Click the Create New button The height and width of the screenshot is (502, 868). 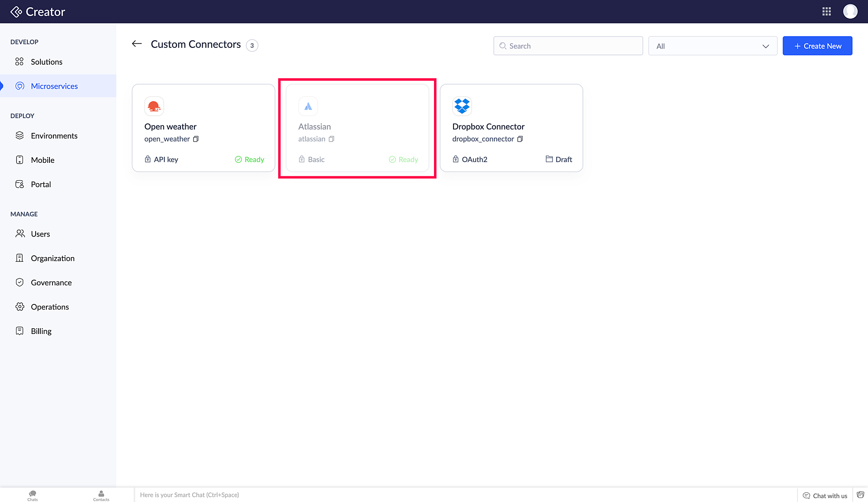point(817,46)
